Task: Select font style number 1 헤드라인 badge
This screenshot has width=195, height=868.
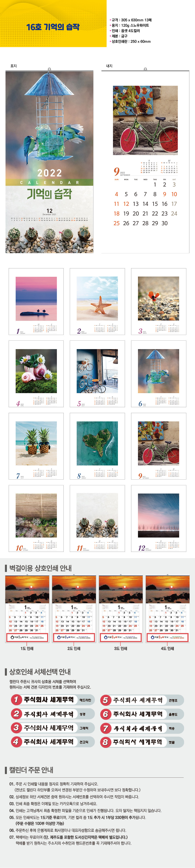Action: coord(52,700)
